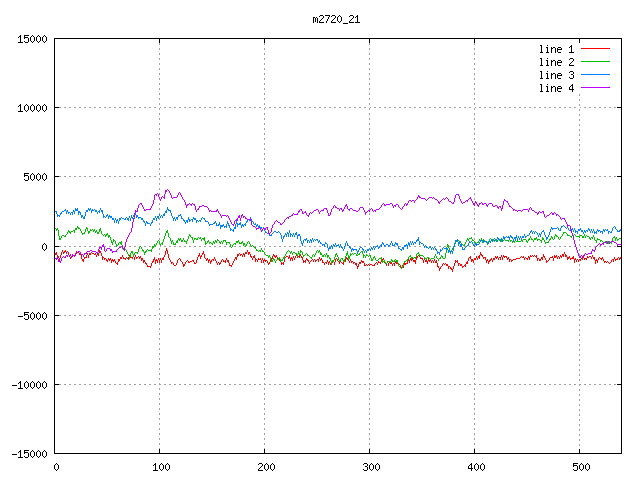This screenshot has height=480, width=640.
Task: Select the line 1 legend label
Action: click(x=557, y=49)
